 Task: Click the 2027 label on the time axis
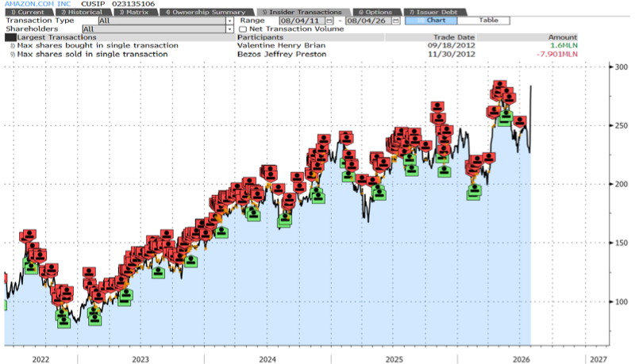(598, 359)
